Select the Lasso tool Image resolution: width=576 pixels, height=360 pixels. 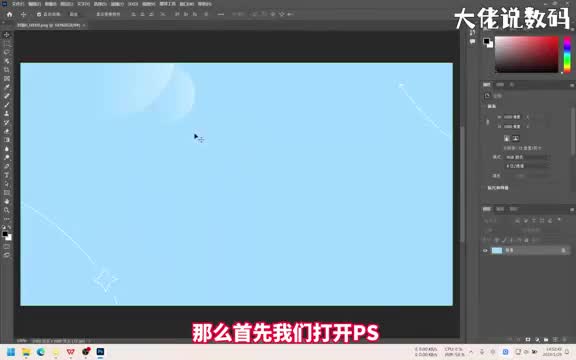[x=7, y=52]
